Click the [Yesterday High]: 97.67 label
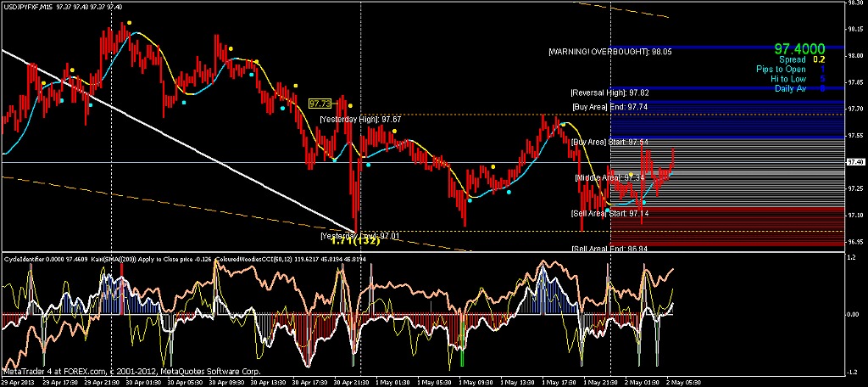The height and width of the screenshot is (387, 868). (360, 119)
